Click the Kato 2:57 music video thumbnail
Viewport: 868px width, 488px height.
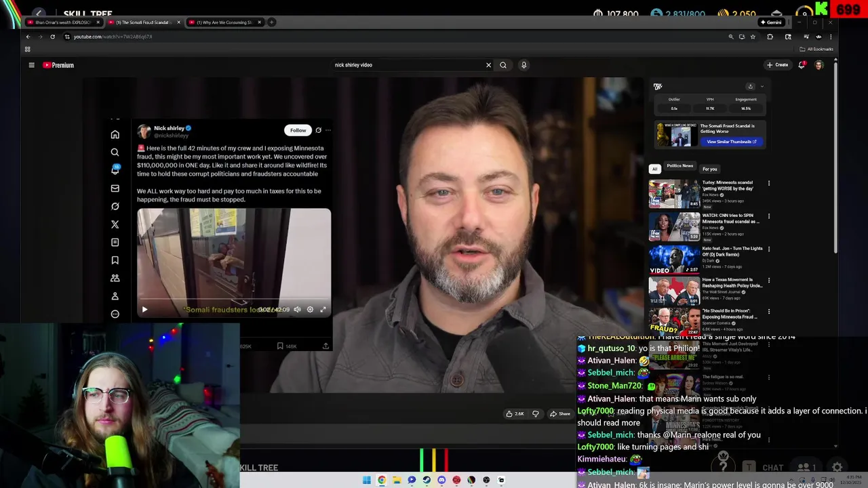(674, 260)
